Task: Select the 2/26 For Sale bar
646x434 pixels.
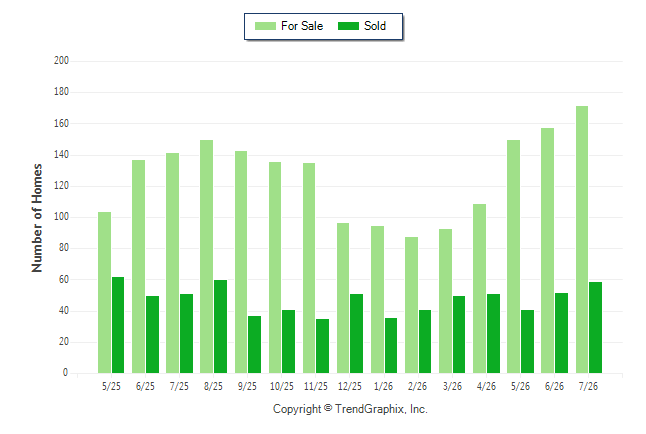Action: click(x=411, y=305)
